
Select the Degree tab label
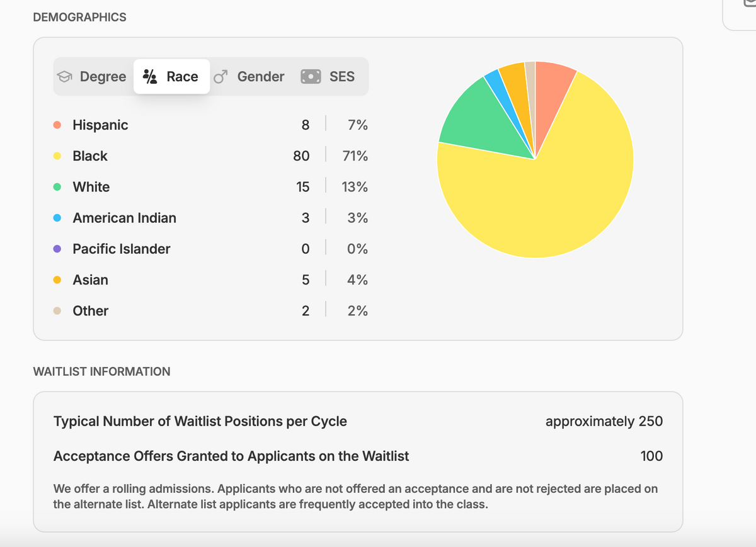pyautogui.click(x=103, y=77)
